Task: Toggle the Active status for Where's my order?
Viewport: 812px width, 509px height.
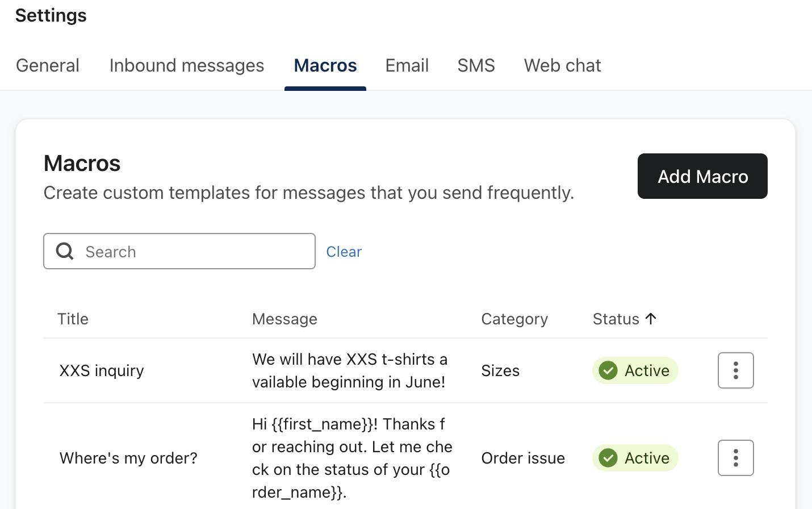Action: click(x=635, y=458)
